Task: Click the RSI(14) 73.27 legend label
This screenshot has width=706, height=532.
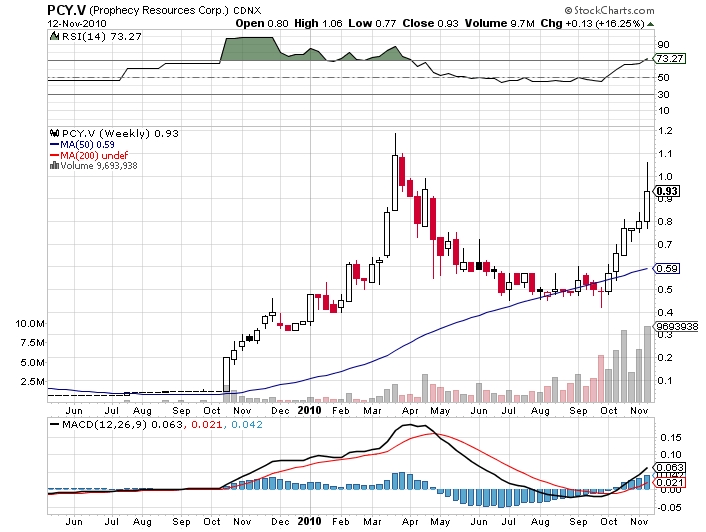Action: [x=102, y=36]
